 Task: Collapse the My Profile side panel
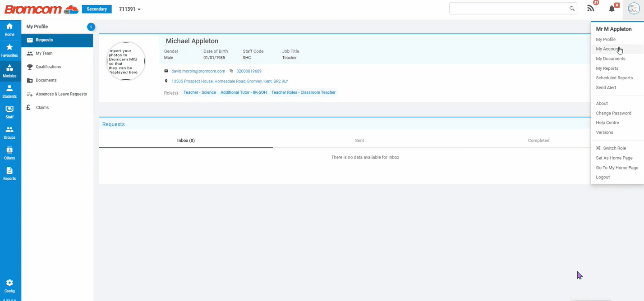91,27
